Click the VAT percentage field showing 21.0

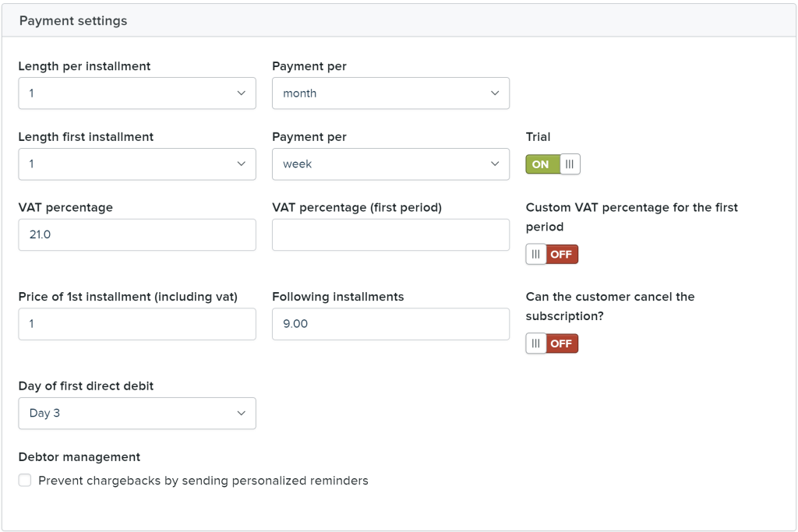pyautogui.click(x=137, y=234)
